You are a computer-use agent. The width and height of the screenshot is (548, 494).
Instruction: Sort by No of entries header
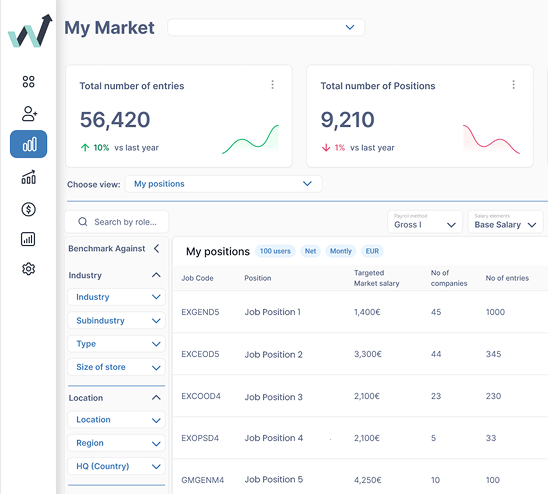coord(507,278)
